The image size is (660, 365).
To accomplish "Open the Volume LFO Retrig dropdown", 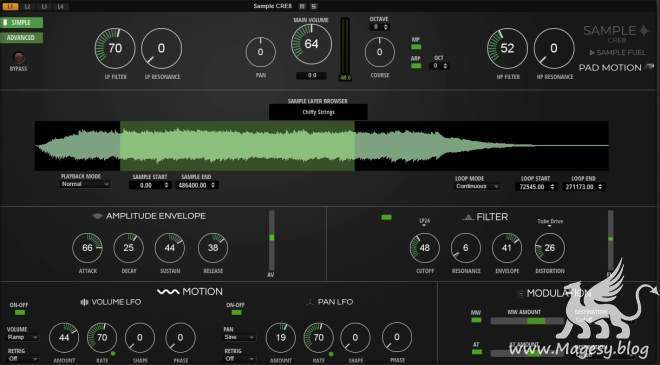I will tap(22, 359).
